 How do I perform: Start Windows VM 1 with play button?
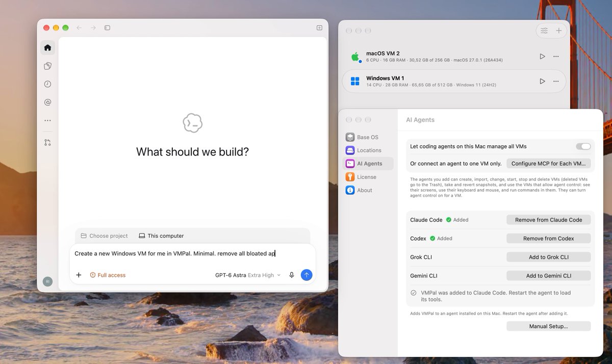coord(542,82)
